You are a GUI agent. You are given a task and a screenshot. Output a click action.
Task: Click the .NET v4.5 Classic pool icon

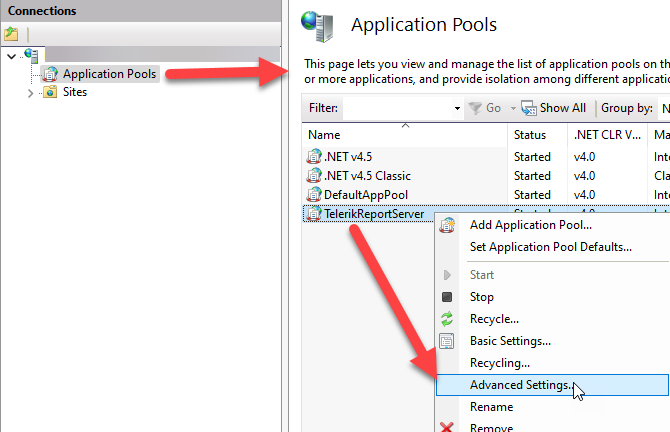click(x=314, y=175)
